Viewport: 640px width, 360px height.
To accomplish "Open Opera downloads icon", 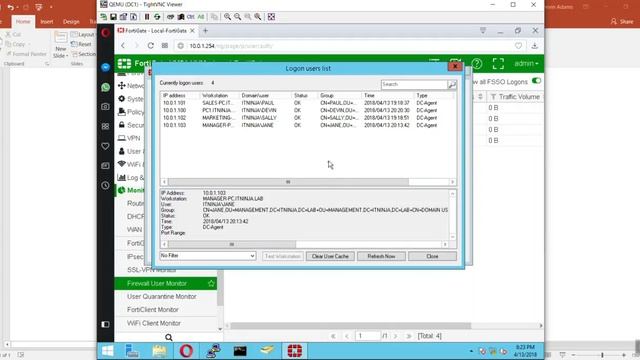I will point(535,46).
